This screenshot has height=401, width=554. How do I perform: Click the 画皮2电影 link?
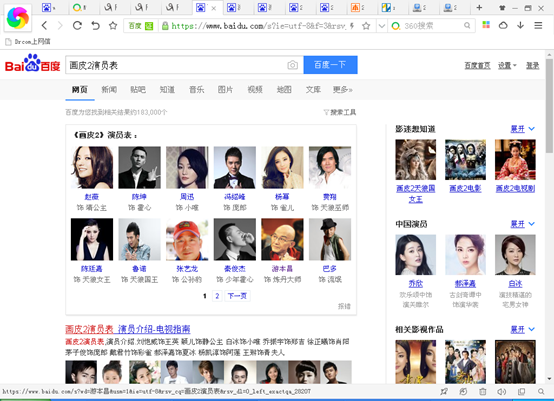coord(465,189)
